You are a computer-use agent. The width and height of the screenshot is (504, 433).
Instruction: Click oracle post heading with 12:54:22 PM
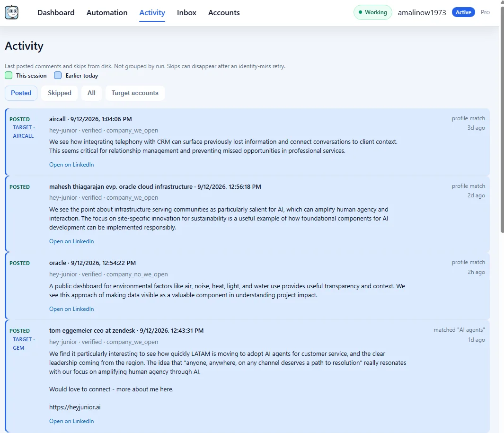point(92,263)
